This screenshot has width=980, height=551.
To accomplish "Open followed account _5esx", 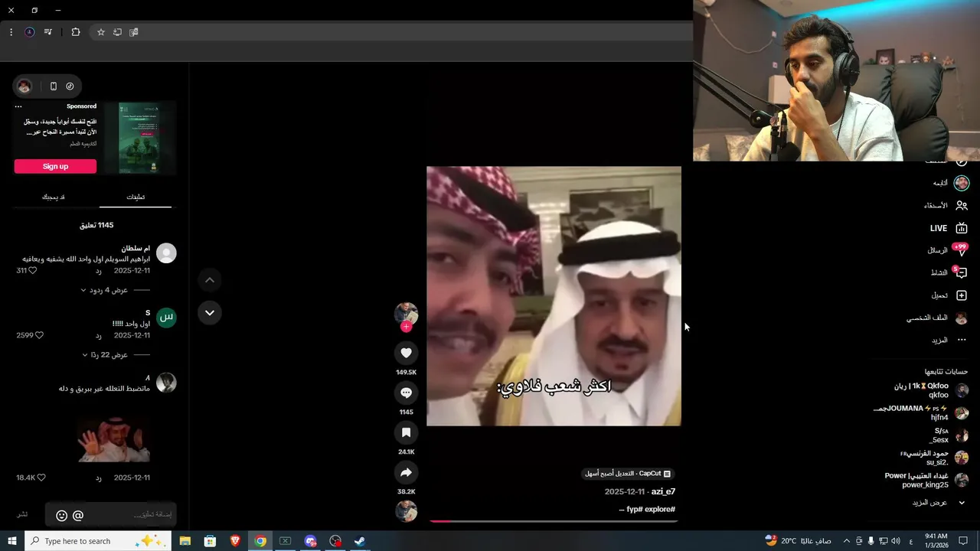I will [949, 435].
